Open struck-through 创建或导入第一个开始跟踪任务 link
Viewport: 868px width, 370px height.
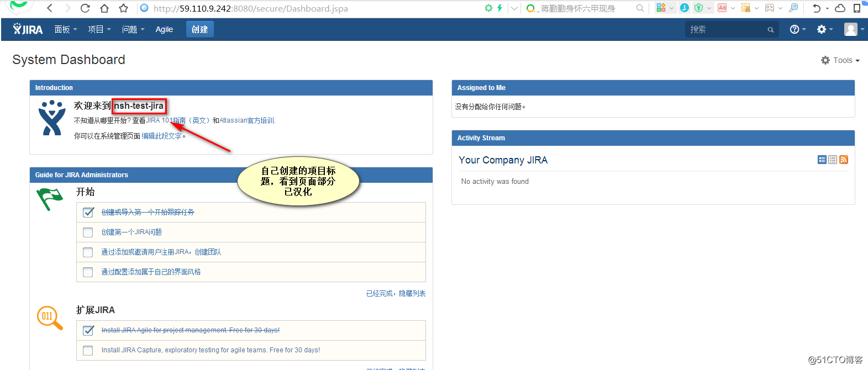[x=148, y=212]
